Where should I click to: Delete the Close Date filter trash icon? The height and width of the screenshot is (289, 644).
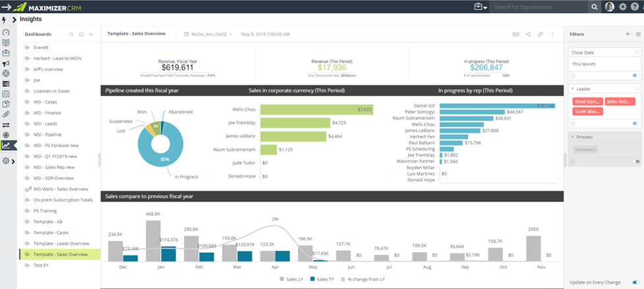coord(573,76)
